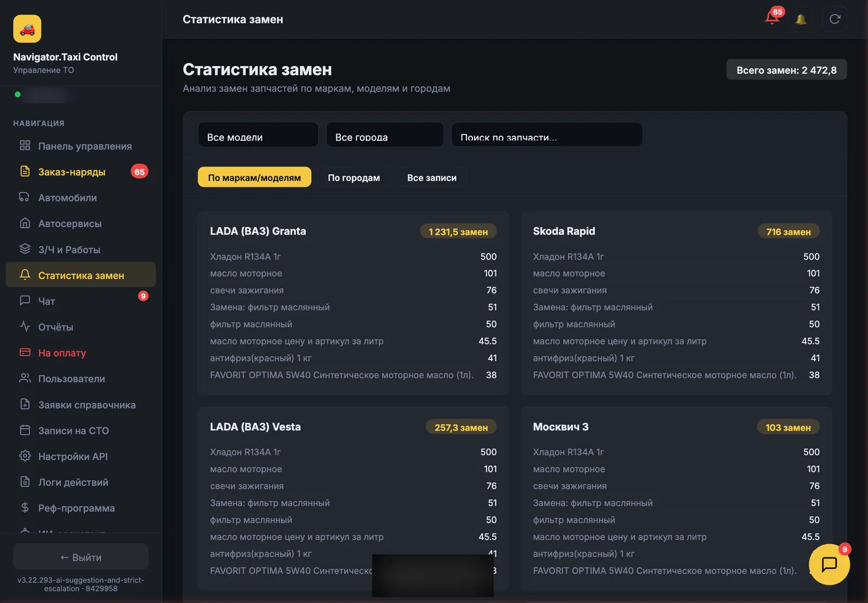Click the yellow bell icon in header
Image resolution: width=868 pixels, height=603 pixels.
tap(801, 20)
